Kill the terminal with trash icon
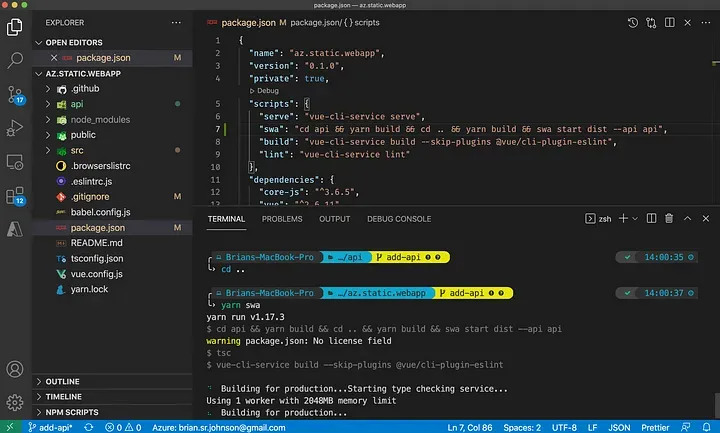This screenshot has height=433, width=720. [669, 219]
